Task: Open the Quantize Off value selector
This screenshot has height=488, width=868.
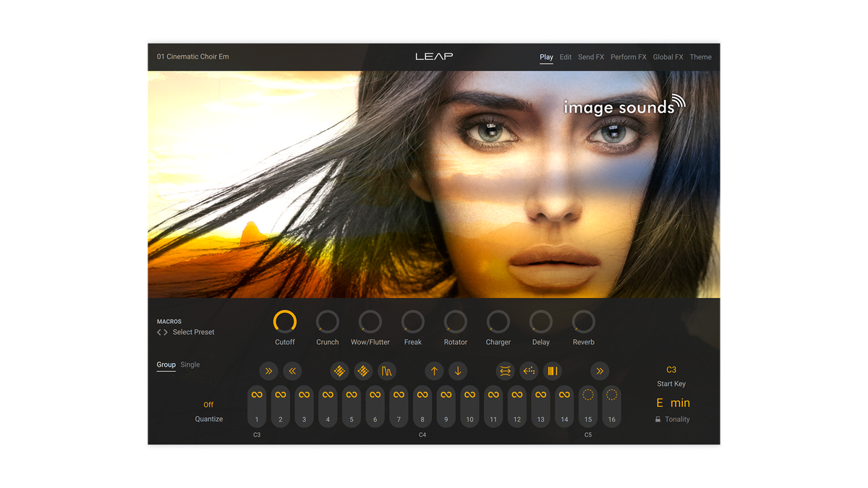Action: [208, 405]
